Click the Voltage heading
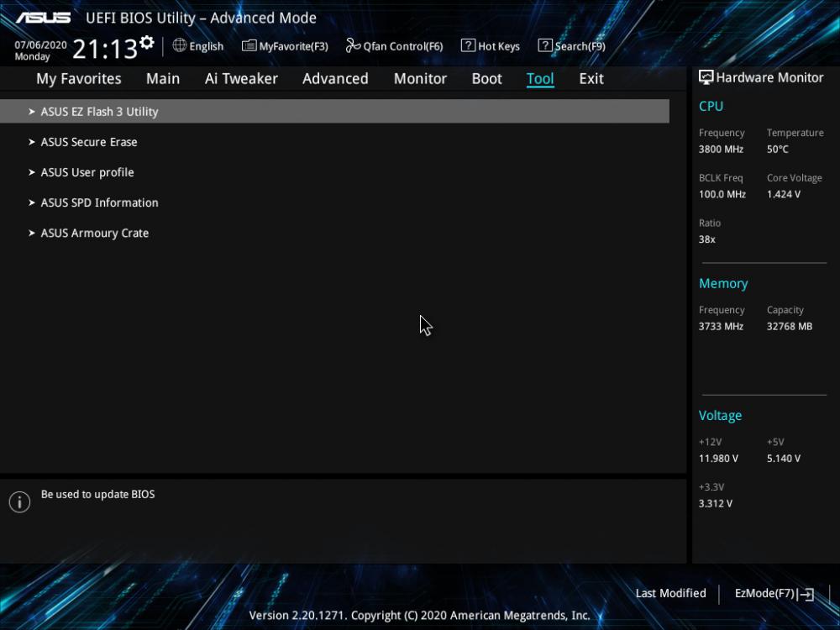The image size is (840, 630). [x=720, y=416]
